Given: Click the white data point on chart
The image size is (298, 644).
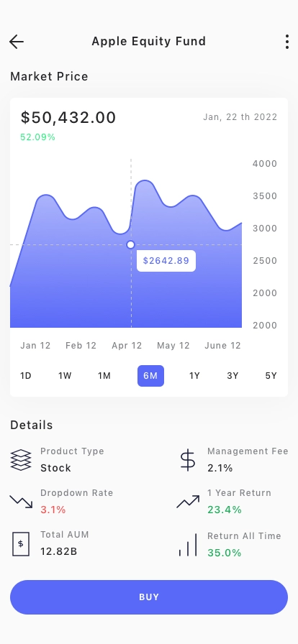Looking at the screenshot, I should (130, 245).
